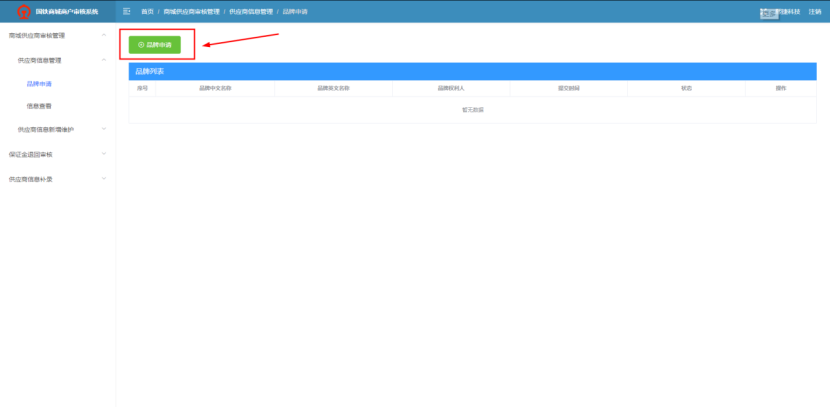Open the 供应商信息补录 sidebar item
The height and width of the screenshot is (407, 830).
[30, 179]
